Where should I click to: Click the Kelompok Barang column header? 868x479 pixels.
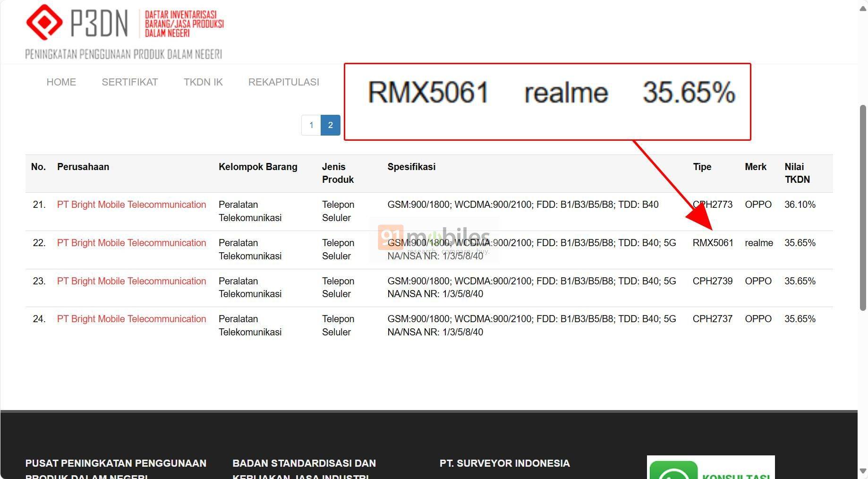[258, 167]
